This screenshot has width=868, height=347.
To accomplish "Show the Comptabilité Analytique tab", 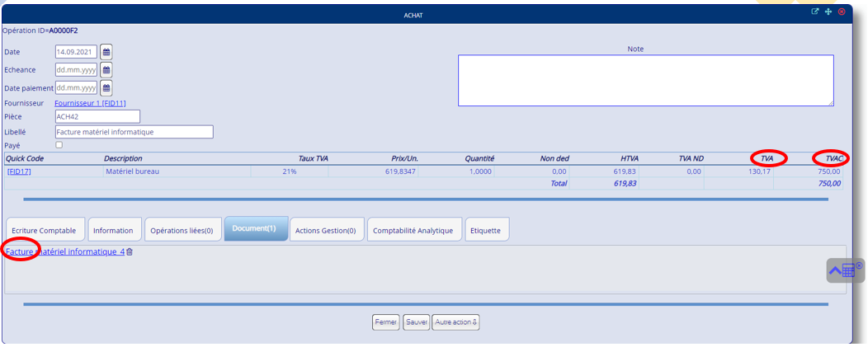I will pyautogui.click(x=413, y=231).
